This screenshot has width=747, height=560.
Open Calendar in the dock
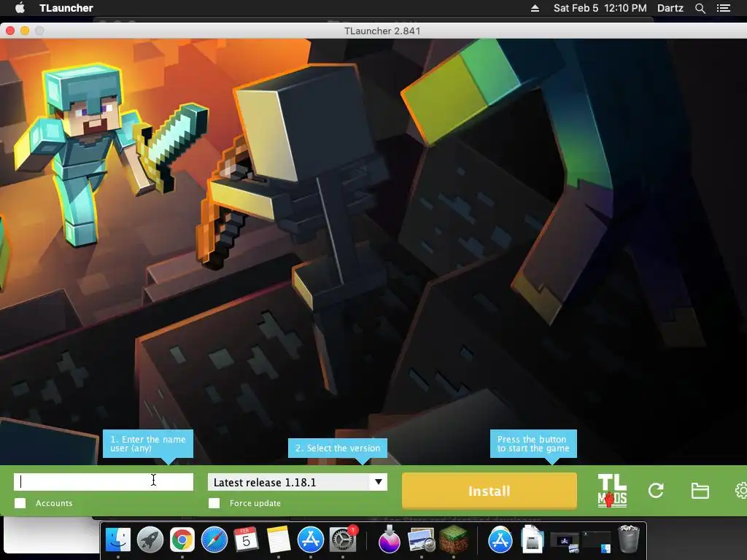pyautogui.click(x=247, y=540)
